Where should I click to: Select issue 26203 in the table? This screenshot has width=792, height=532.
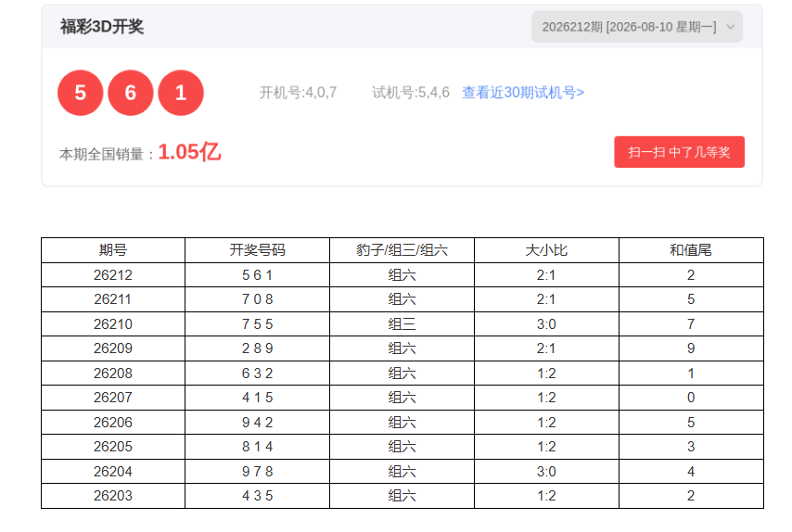coord(113,496)
